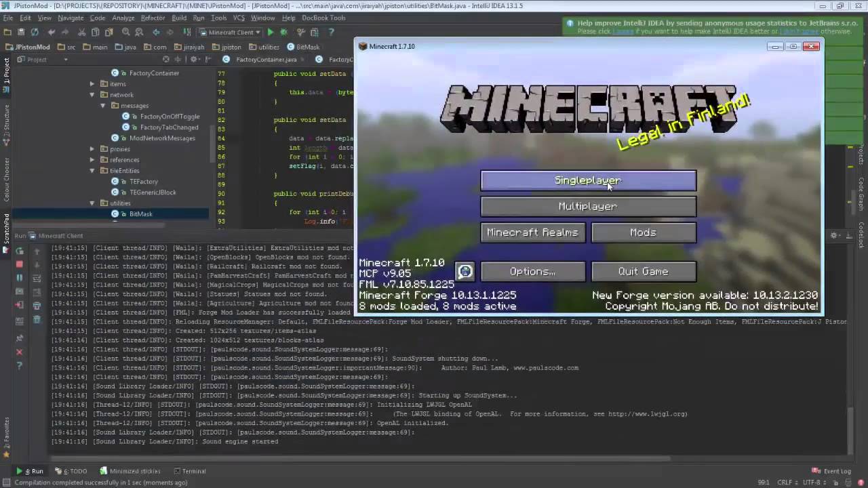Expand the proxies folder in project tree

(92, 149)
